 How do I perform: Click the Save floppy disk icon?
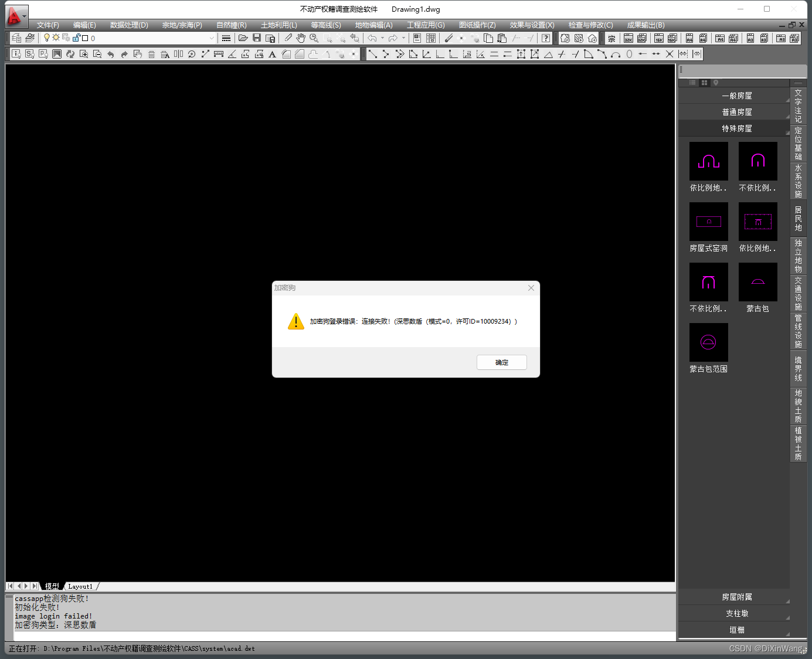point(257,38)
